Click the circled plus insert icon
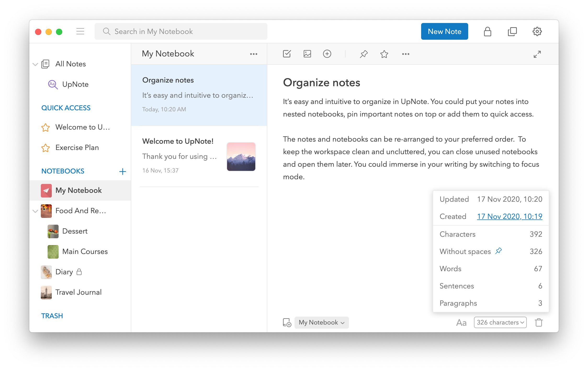Screen dimensions: 588x371 (327, 54)
